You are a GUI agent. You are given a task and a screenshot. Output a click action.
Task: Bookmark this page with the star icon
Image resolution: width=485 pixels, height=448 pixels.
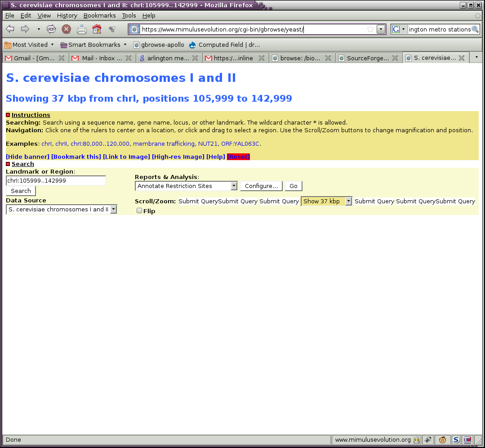point(370,29)
